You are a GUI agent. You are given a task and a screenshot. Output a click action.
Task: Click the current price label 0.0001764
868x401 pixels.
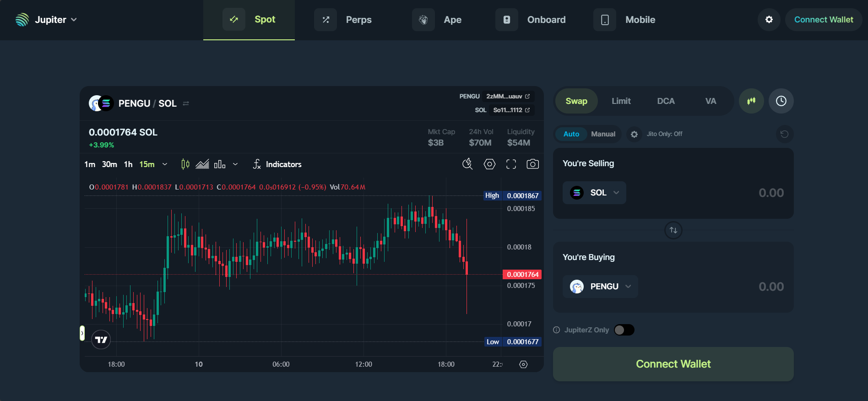522,275
